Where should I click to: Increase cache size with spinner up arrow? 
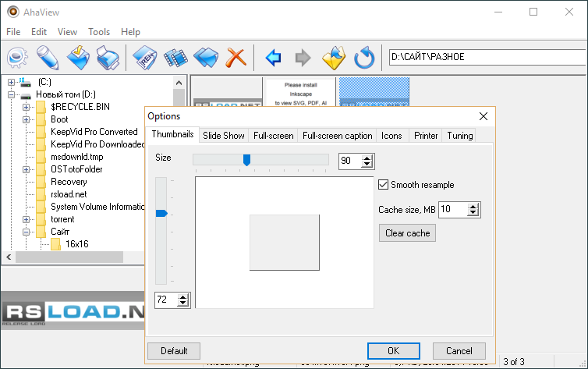473,206
